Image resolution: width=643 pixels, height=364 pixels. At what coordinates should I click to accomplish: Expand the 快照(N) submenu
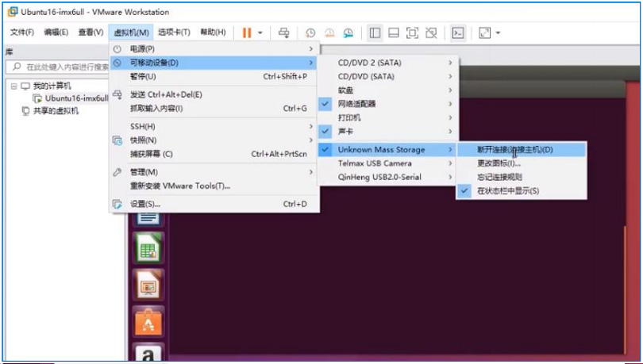(x=214, y=140)
